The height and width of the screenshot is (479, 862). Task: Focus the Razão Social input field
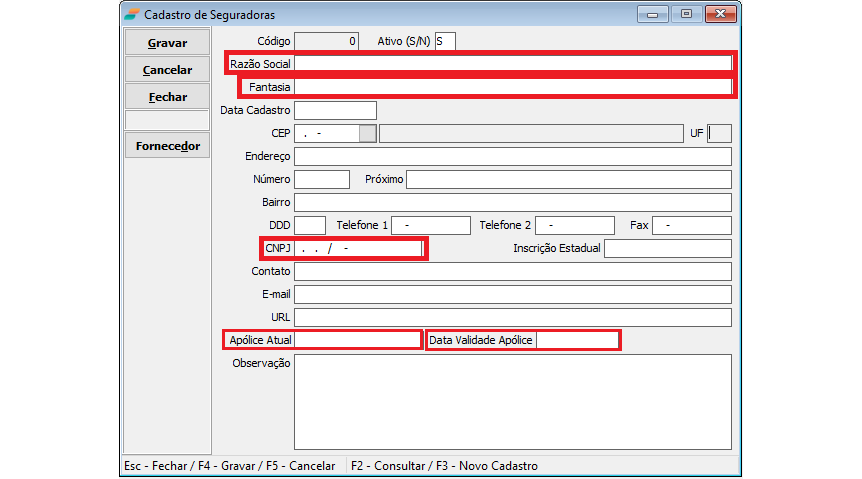coord(513,63)
